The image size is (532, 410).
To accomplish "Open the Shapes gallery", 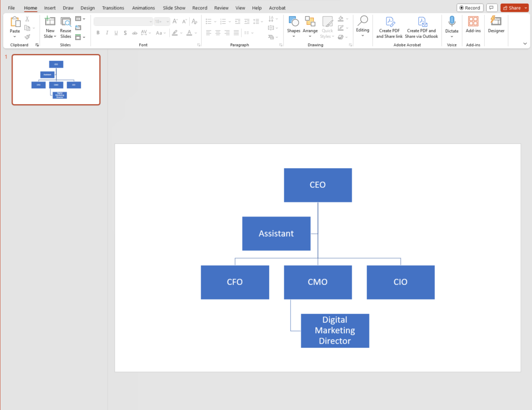I will pos(294,26).
